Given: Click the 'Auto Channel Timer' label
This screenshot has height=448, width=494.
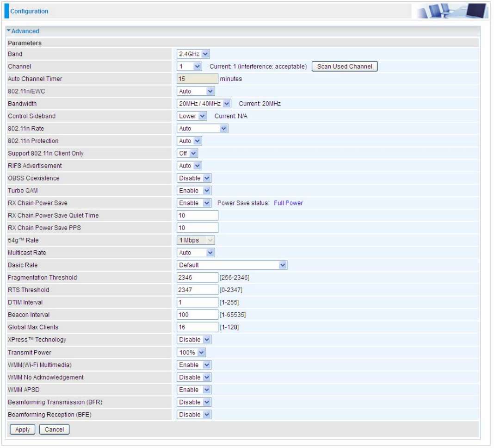Looking at the screenshot, I should pos(35,79).
